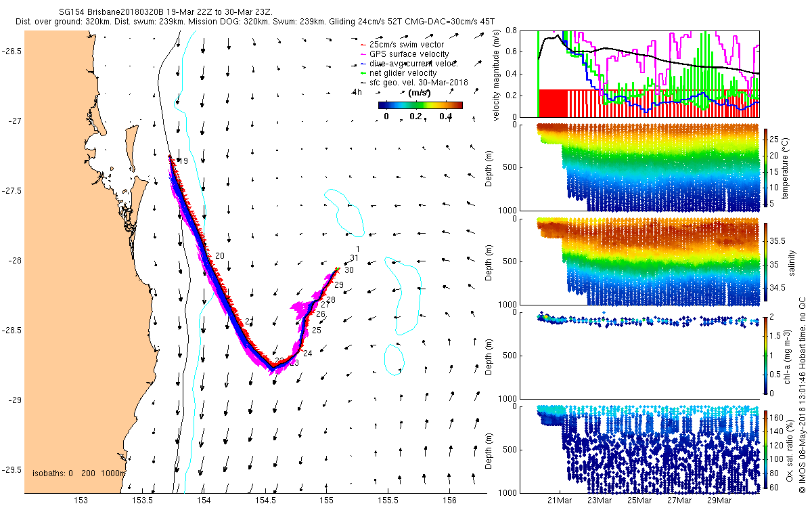
Task: Click day marker 24 on the glider track
Action: [307, 354]
